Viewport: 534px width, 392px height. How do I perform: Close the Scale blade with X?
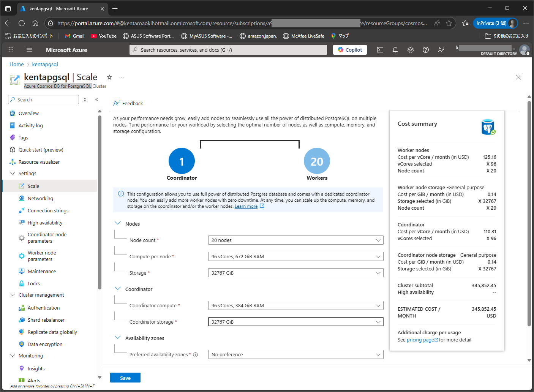tap(518, 77)
